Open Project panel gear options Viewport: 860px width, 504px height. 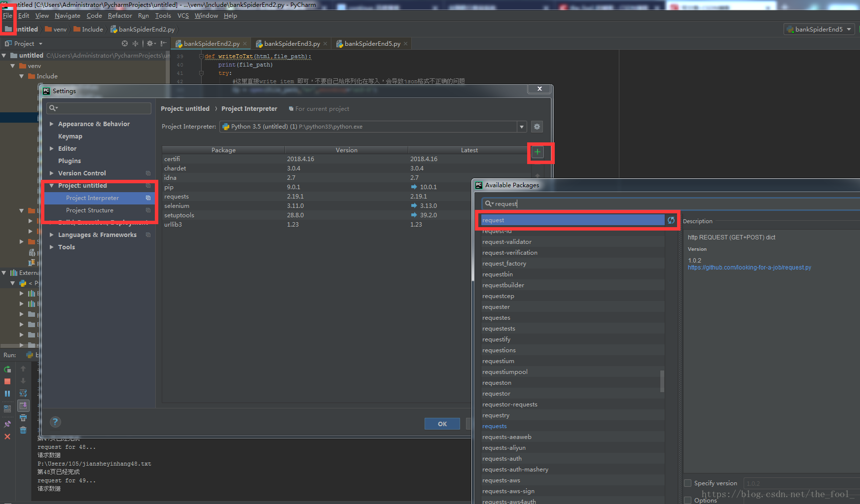tap(151, 43)
